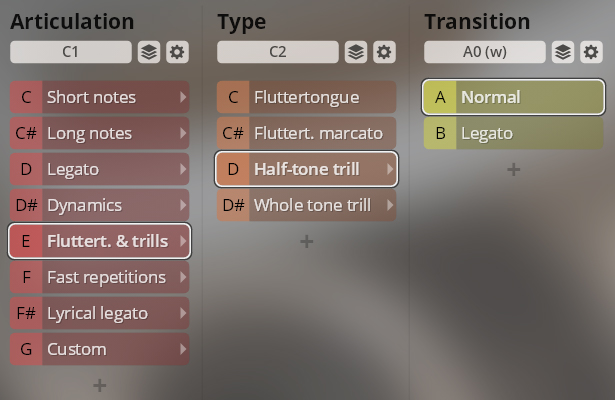The height and width of the screenshot is (400, 615).
Task: Open Articulation settings gear
Action: pyautogui.click(x=177, y=52)
